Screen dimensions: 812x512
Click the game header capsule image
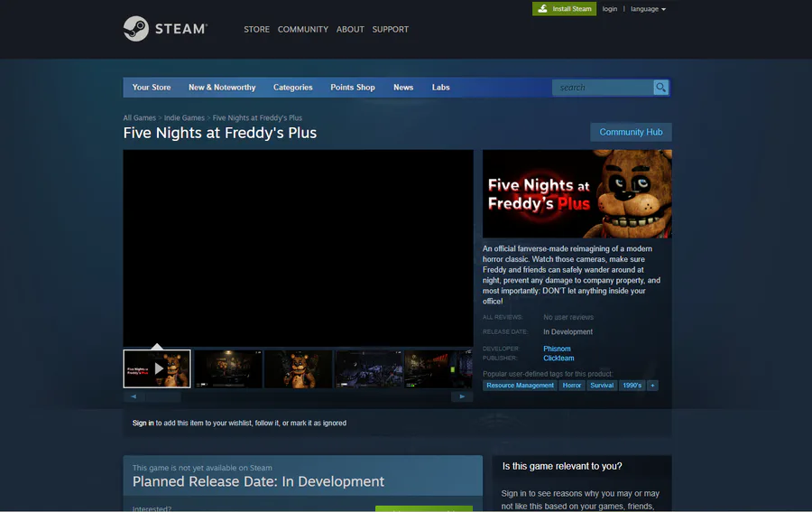pos(577,194)
